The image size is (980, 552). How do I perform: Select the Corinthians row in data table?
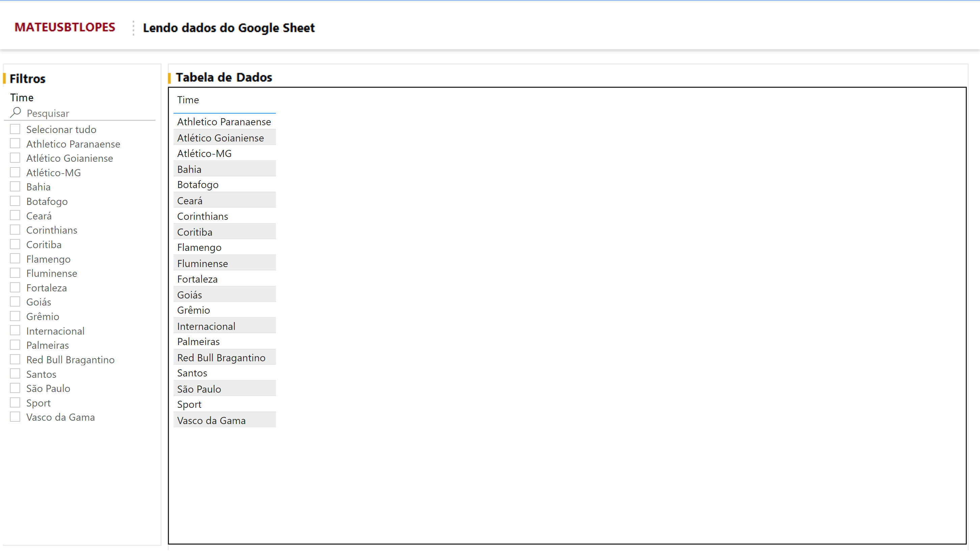203,216
